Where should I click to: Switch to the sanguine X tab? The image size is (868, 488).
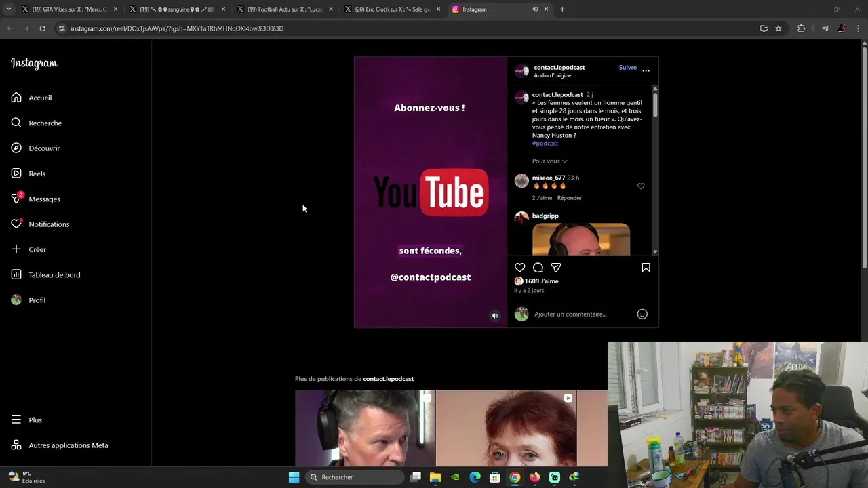tap(177, 9)
